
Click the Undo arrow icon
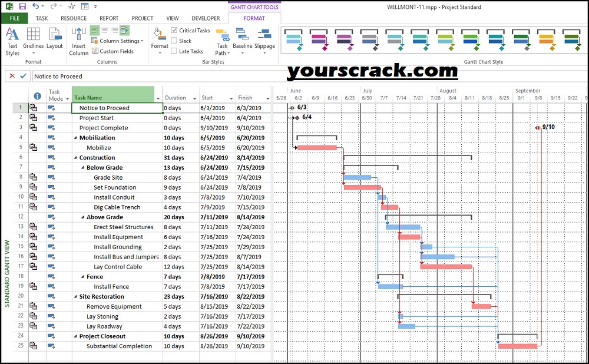coord(35,6)
